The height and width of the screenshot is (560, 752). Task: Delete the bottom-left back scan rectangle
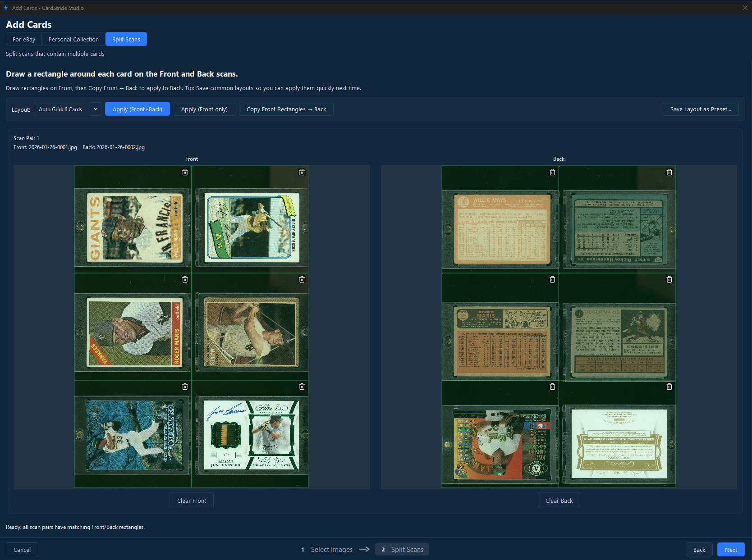click(552, 387)
